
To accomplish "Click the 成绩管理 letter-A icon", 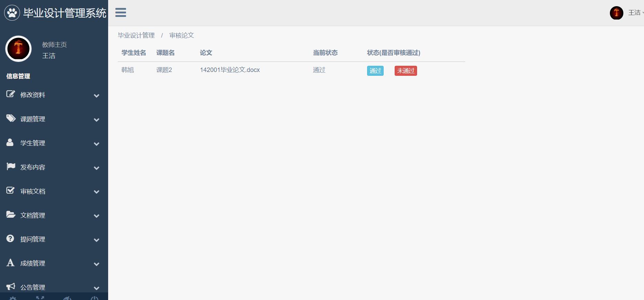I will click(x=10, y=263).
